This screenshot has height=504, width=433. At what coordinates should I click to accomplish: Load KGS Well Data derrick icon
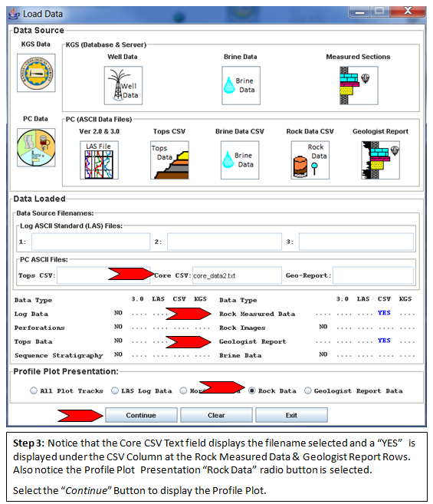pos(123,85)
